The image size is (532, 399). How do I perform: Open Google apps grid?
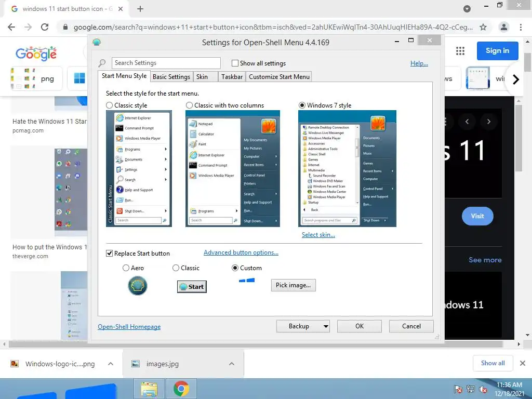click(x=460, y=51)
